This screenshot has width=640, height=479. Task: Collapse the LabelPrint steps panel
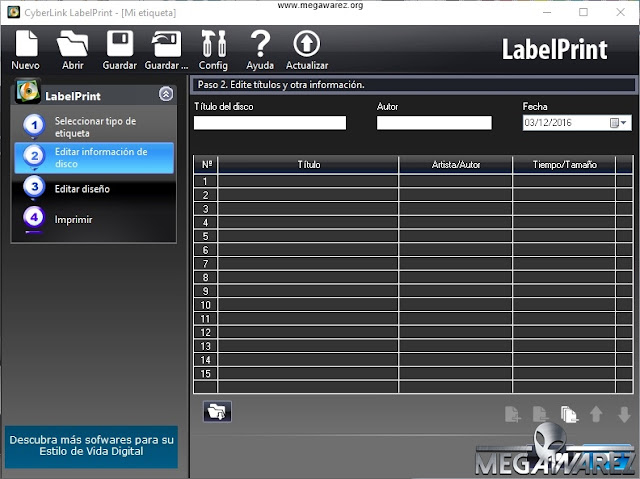point(166,94)
